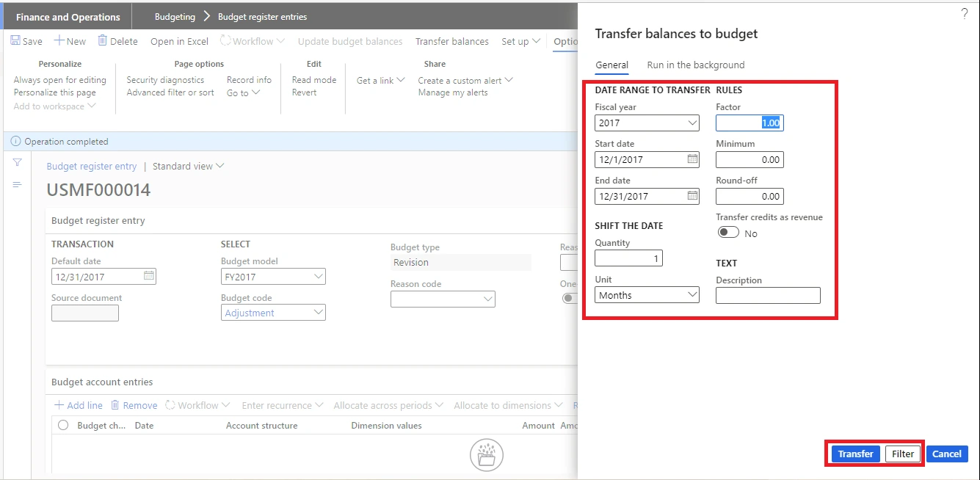Click Read mode option
Screen dimensions: 980x480
pyautogui.click(x=313, y=80)
